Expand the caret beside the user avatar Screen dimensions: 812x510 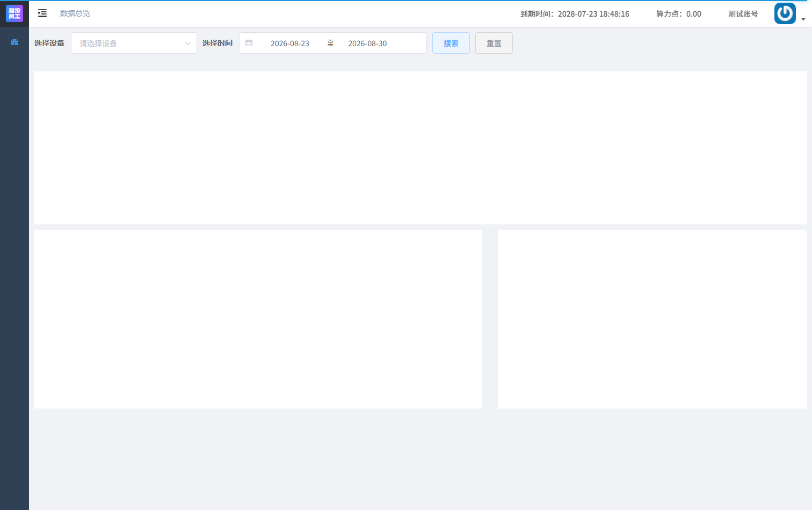click(803, 19)
